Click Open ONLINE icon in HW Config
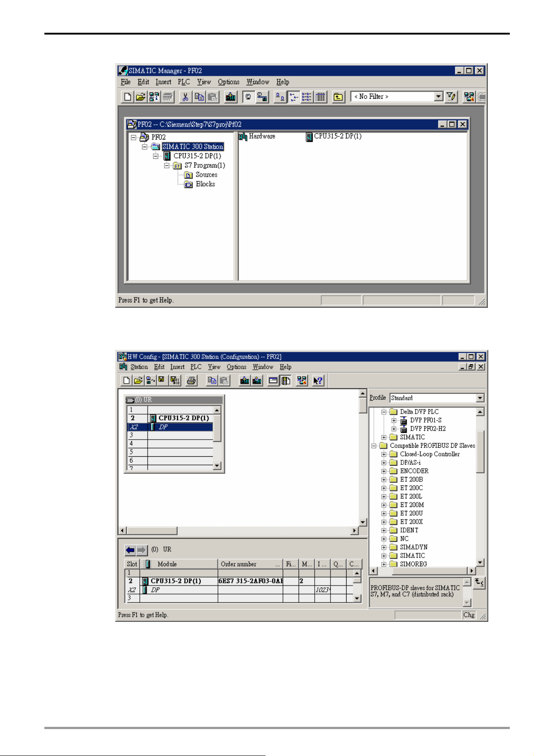Image resolution: width=534 pixels, height=756 pixels. click(150, 381)
